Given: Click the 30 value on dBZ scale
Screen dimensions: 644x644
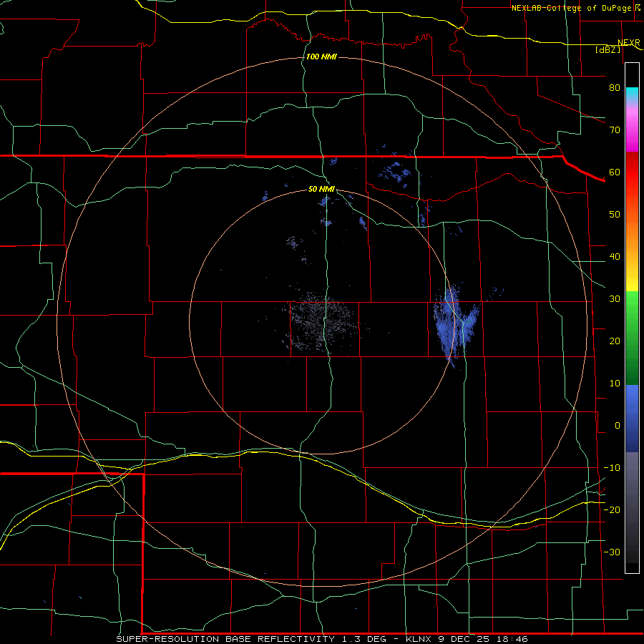Looking at the screenshot, I should (x=615, y=298).
